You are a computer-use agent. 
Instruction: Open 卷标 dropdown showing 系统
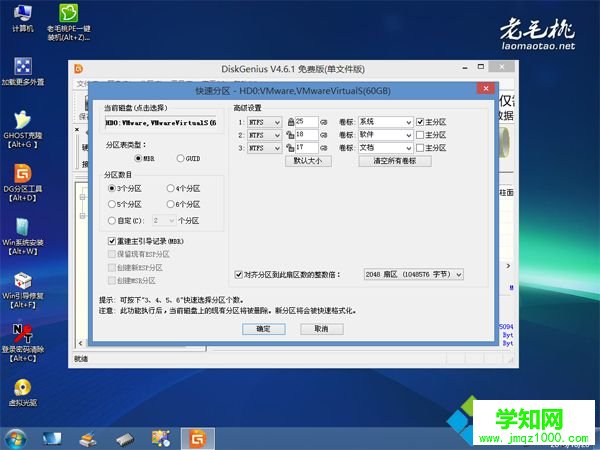click(x=386, y=122)
